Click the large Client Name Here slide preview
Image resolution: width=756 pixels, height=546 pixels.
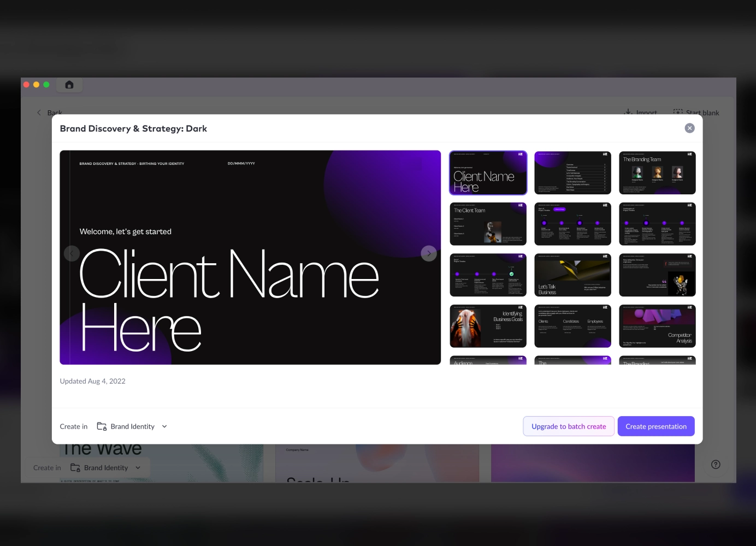coord(250,258)
